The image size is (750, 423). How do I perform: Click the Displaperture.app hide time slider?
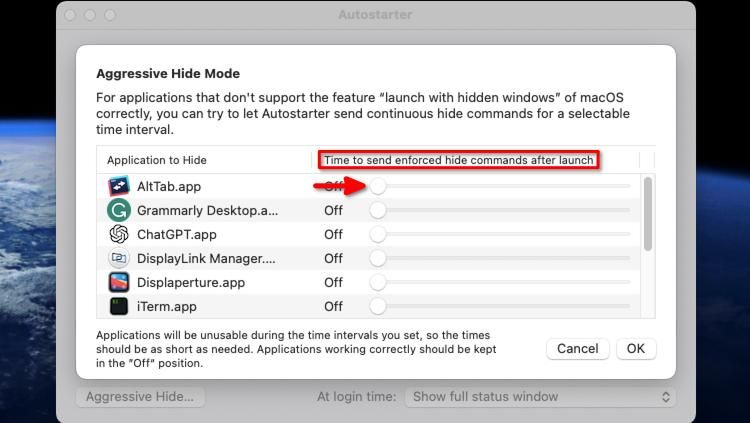click(378, 282)
